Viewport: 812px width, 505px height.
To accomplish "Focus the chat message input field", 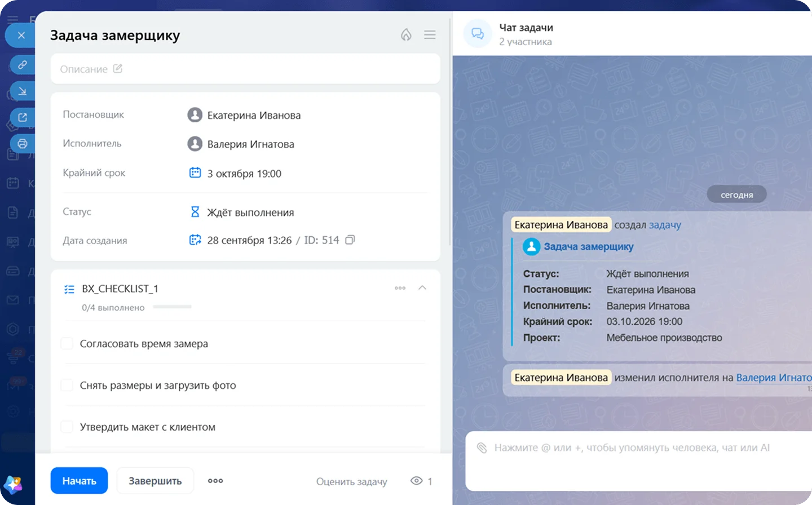I will pyautogui.click(x=638, y=462).
